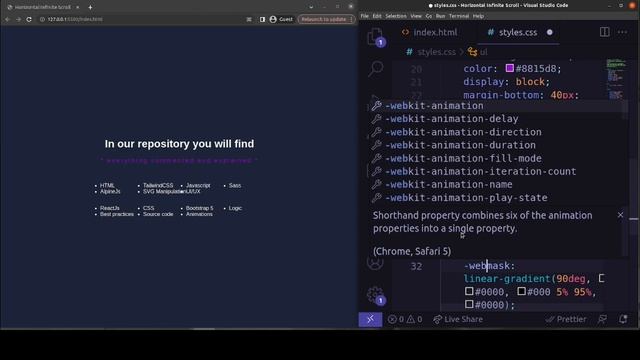
Task: Open Terminal menu in VS Code
Action: 459,16
